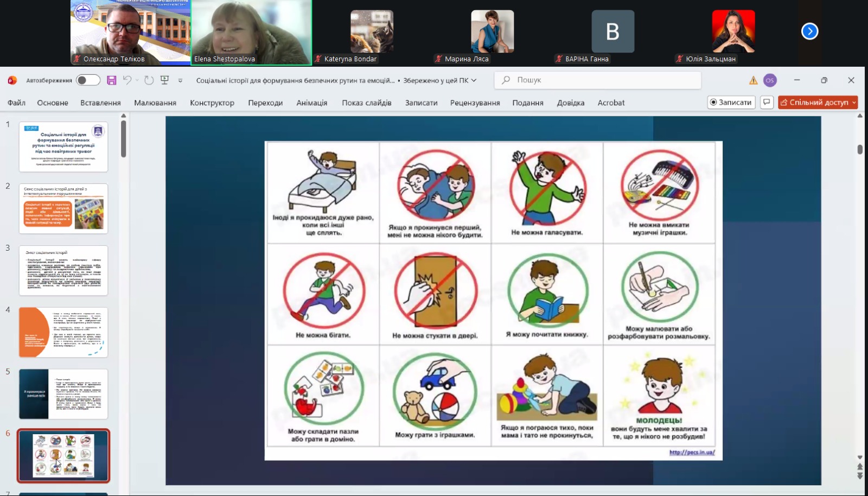This screenshot has width=868, height=496.
Task: Open the comments speech bubble icon
Action: tap(767, 102)
